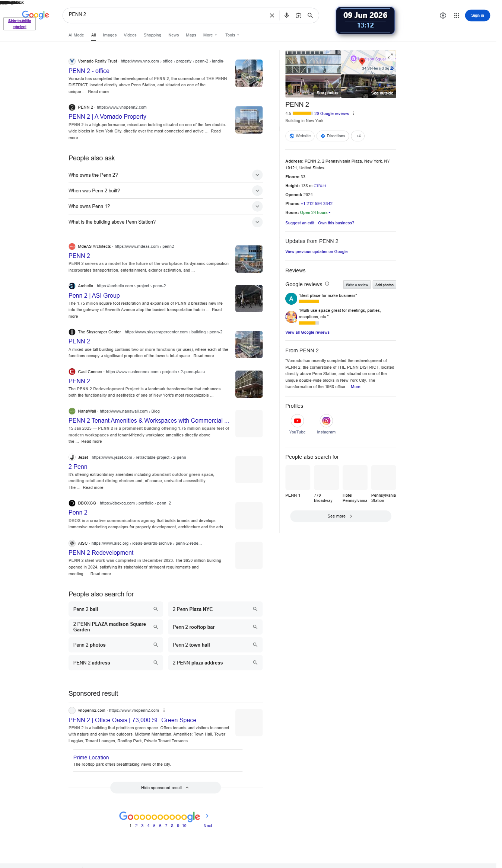Click Write a review button
The image size is (502, 868).
pyautogui.click(x=357, y=285)
